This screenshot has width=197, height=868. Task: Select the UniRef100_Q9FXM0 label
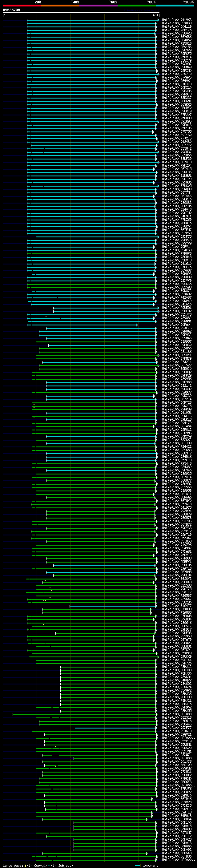177,71
